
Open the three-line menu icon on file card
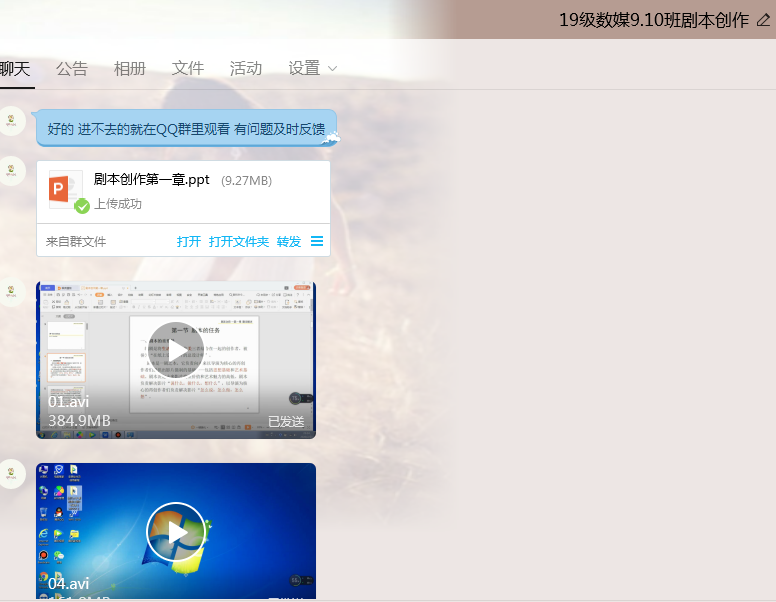pos(317,241)
